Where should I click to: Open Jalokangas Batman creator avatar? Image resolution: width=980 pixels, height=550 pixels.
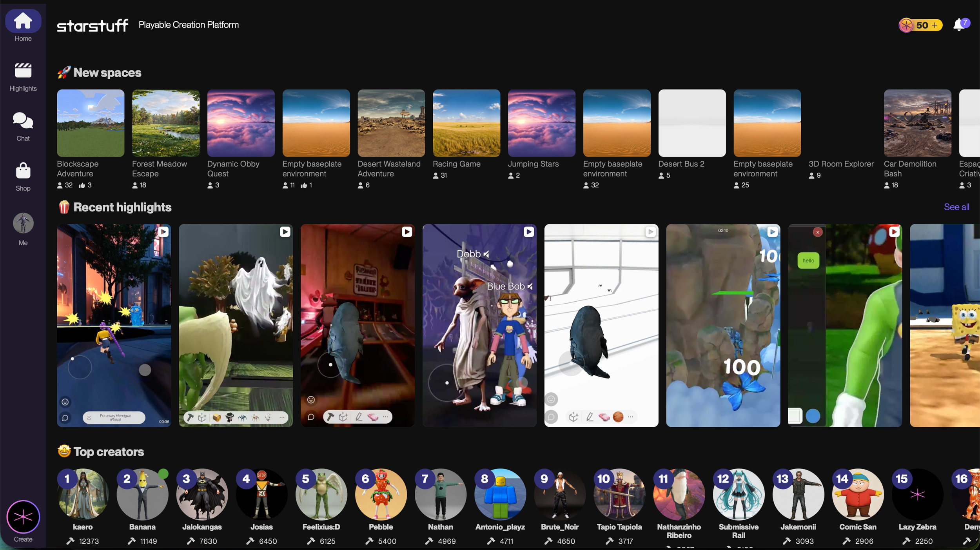[202, 494]
